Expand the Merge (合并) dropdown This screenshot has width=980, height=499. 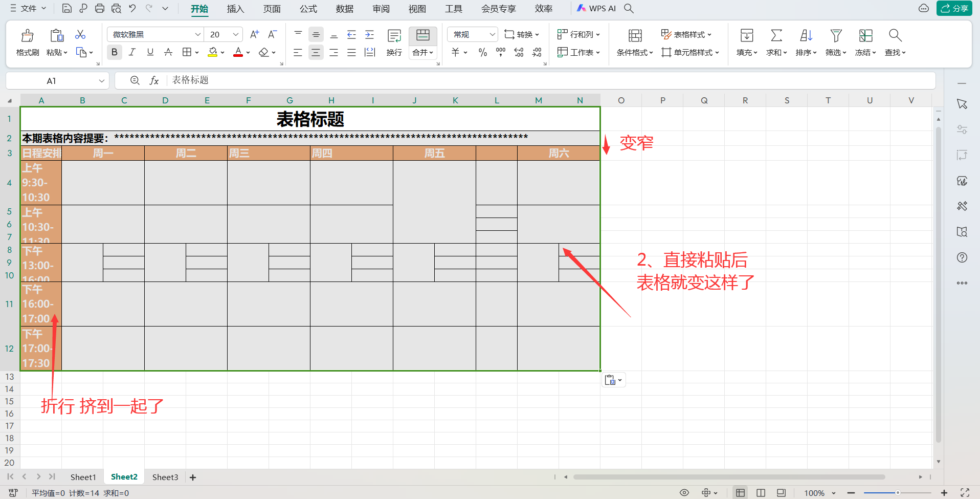423,52
